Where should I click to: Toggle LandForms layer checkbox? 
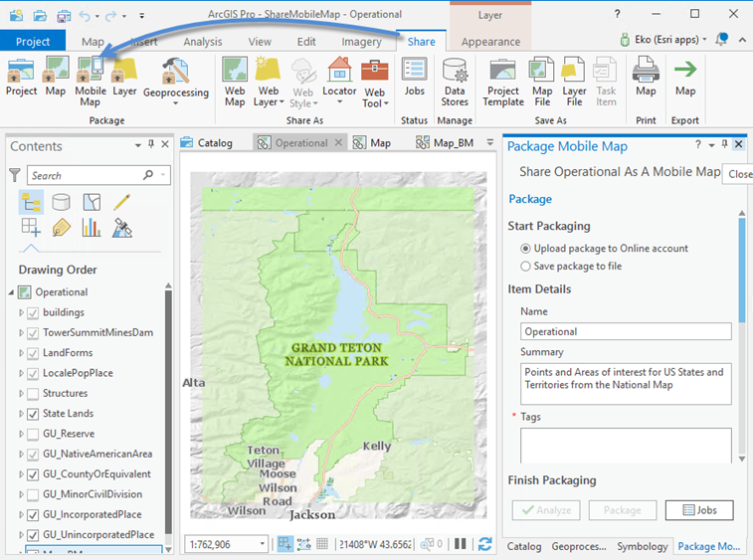pyautogui.click(x=33, y=354)
